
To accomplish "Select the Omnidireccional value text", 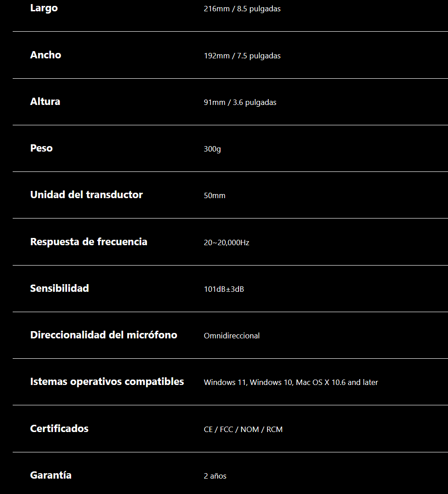I will [x=232, y=336].
